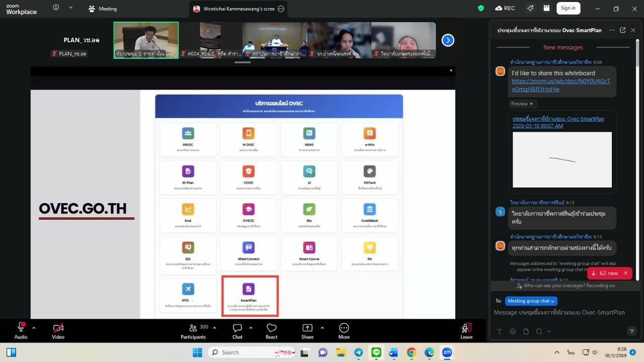Open the AI Companion sparkle icon
Screen dimensions: 644x362
click(530, 8)
